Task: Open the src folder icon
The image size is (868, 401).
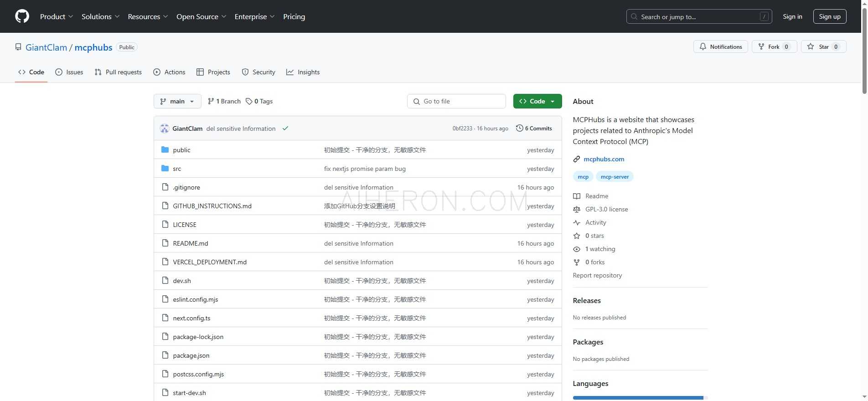Action: [x=165, y=169]
